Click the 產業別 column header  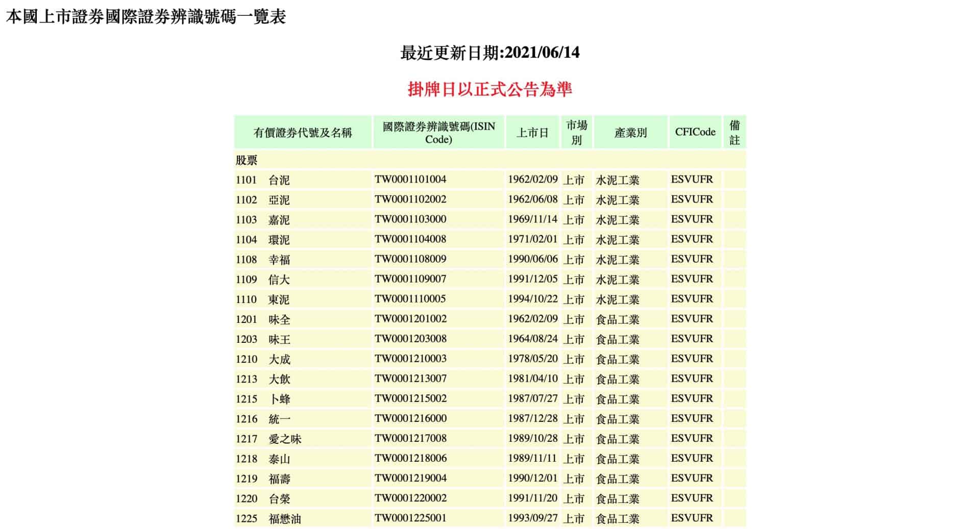coord(631,133)
